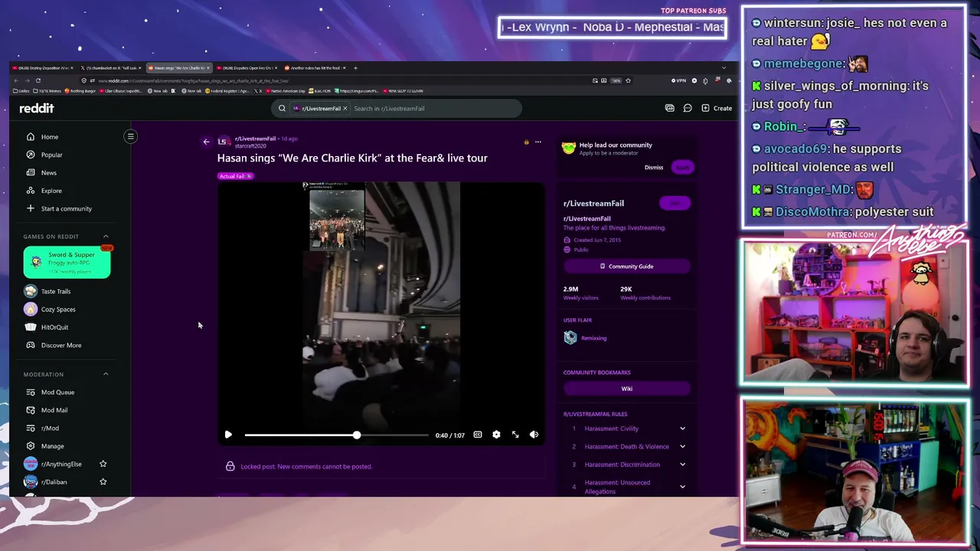Open the Nothing Burger bookmark

(80, 91)
